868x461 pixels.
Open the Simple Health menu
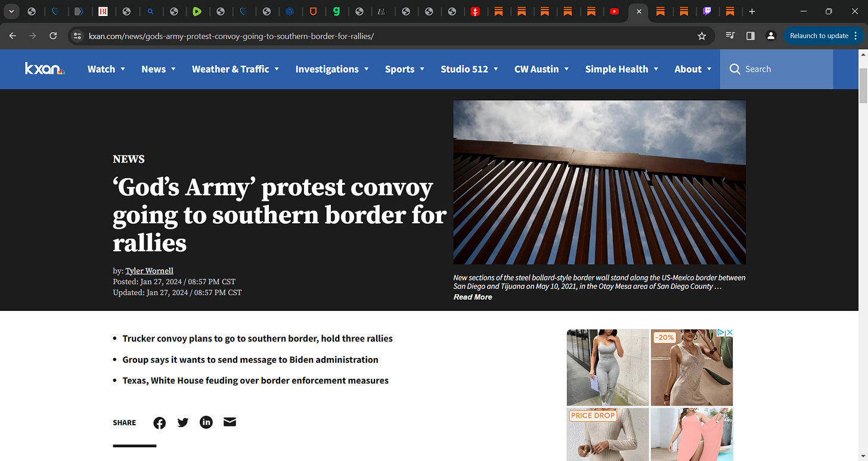click(x=616, y=69)
